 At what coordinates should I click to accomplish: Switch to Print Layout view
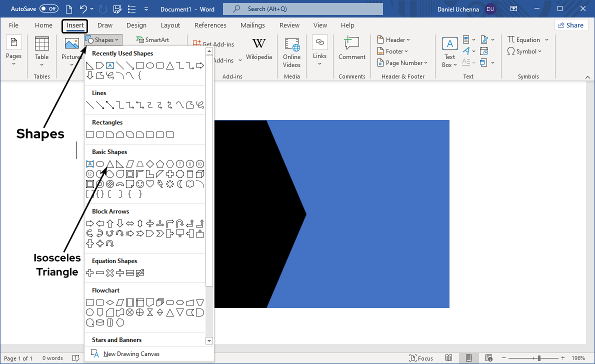pyautogui.click(x=468, y=358)
